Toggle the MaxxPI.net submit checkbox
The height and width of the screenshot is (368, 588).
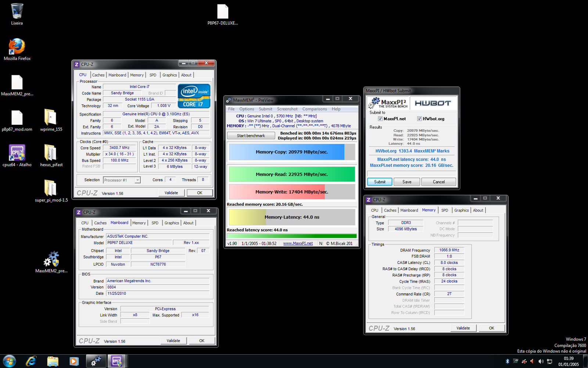380,119
